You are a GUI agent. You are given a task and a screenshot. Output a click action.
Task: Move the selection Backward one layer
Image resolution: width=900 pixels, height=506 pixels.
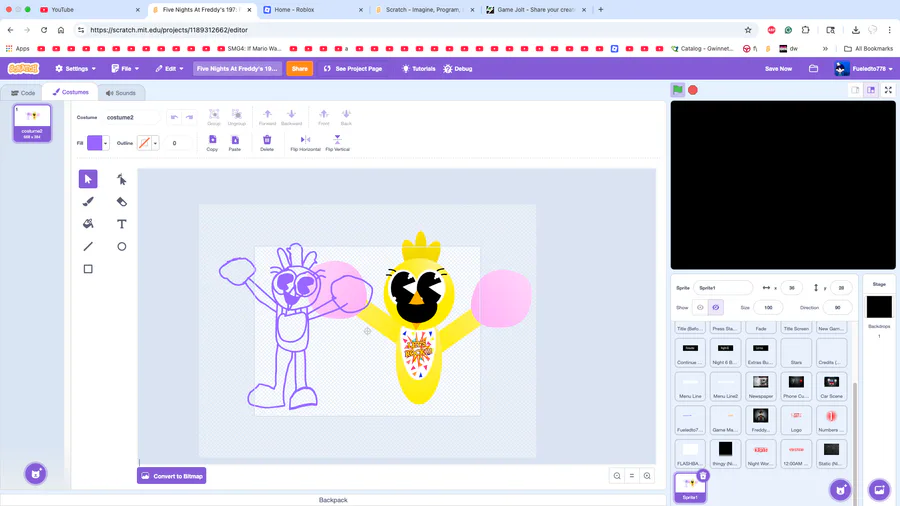(292, 117)
